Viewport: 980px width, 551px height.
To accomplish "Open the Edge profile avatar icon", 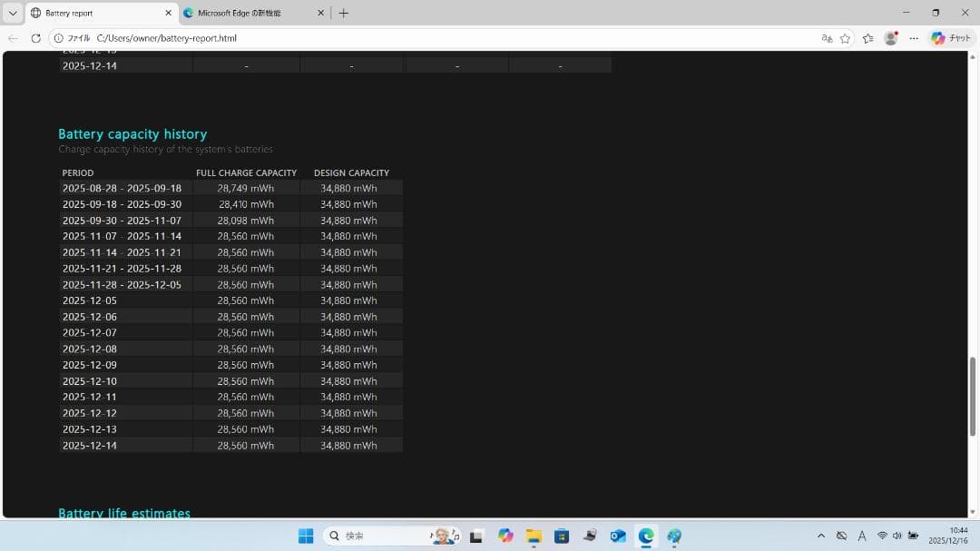I will pos(891,38).
